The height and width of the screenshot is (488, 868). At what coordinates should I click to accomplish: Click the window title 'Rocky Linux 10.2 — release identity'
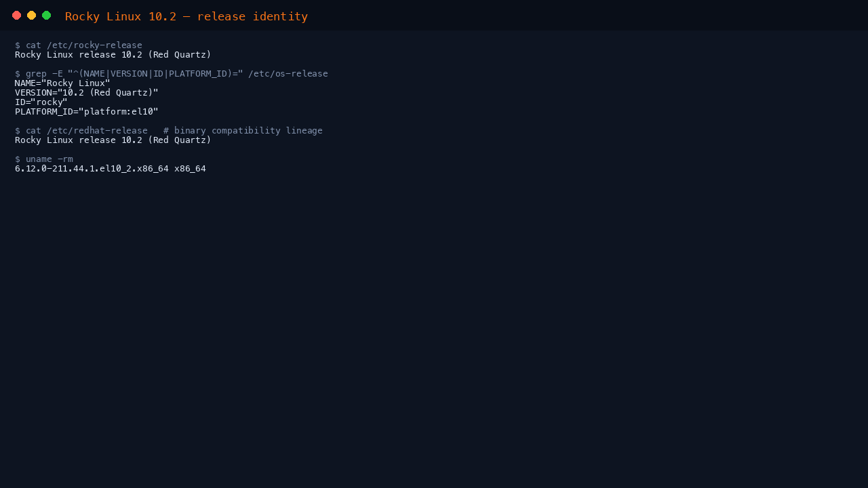coord(186,16)
